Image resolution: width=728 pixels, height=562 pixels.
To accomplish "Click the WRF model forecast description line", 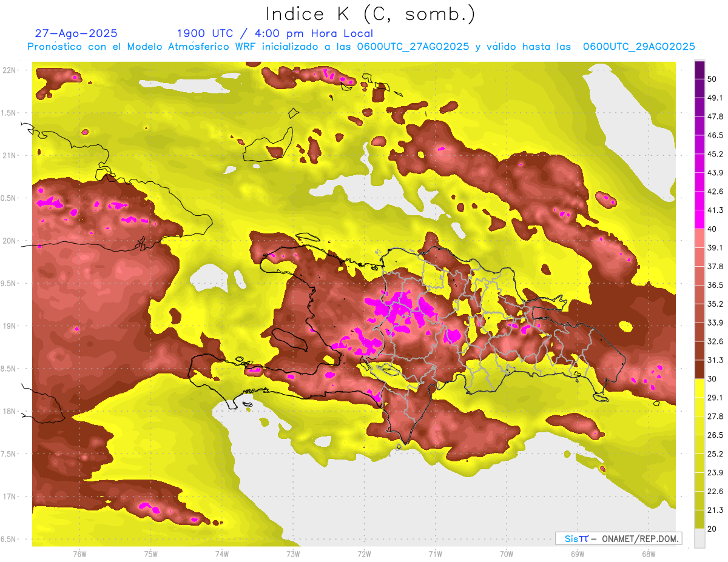I will pos(361,47).
